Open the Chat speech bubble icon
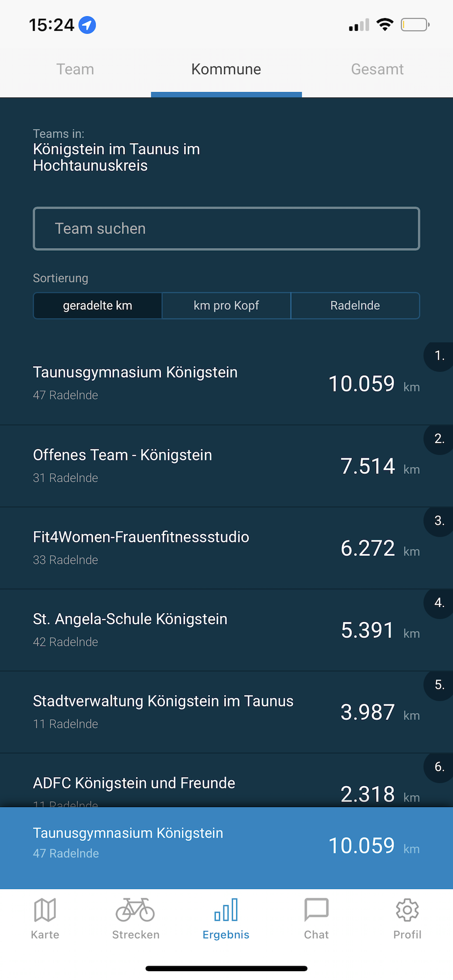 click(x=316, y=910)
